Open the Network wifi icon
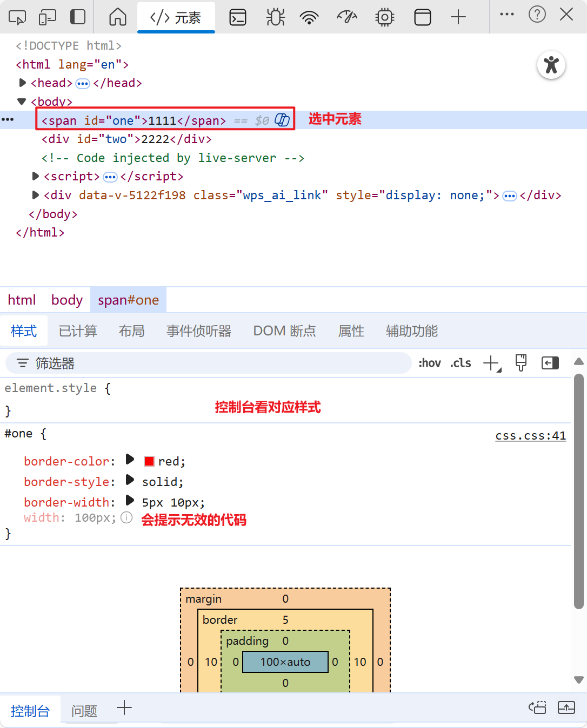Image resolution: width=587 pixels, height=728 pixels. pos(309,17)
